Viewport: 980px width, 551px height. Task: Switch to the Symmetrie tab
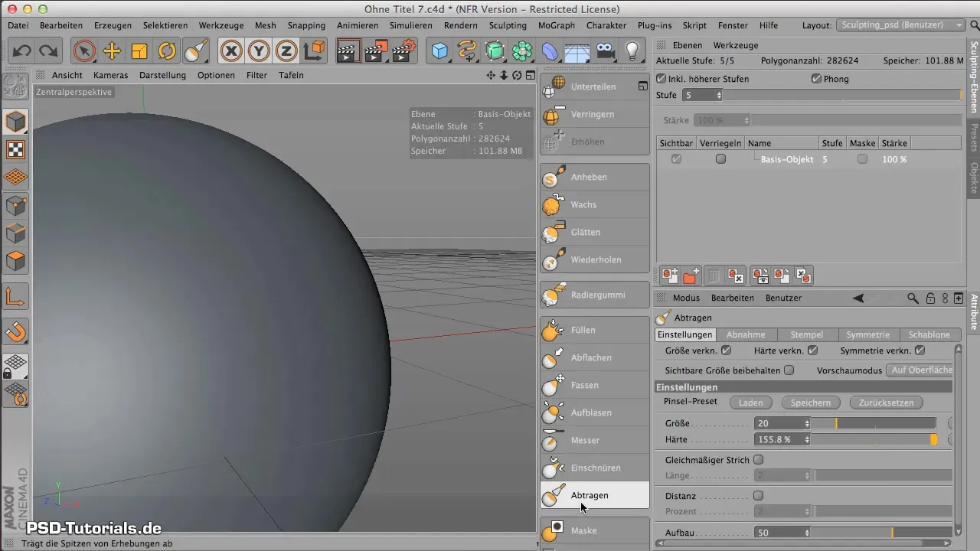(x=867, y=335)
